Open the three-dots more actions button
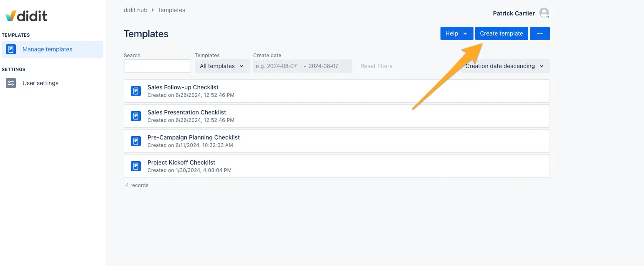The width and height of the screenshot is (644, 266). click(x=540, y=33)
